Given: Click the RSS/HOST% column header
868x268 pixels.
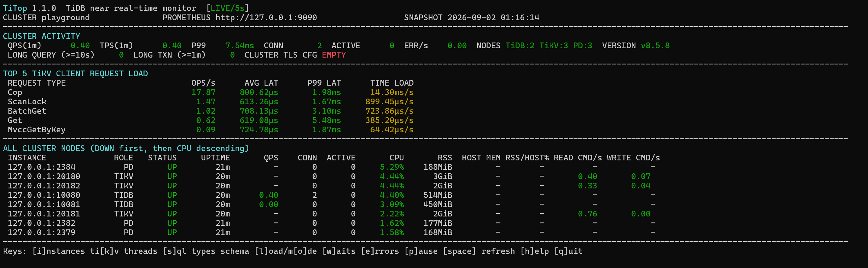Looking at the screenshot, I should point(527,158).
